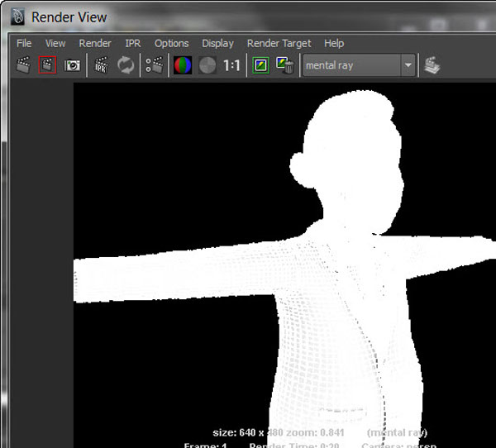496x448 pixels.
Task: Click the Redo Previous Render clapperboard icon
Action: point(24,65)
